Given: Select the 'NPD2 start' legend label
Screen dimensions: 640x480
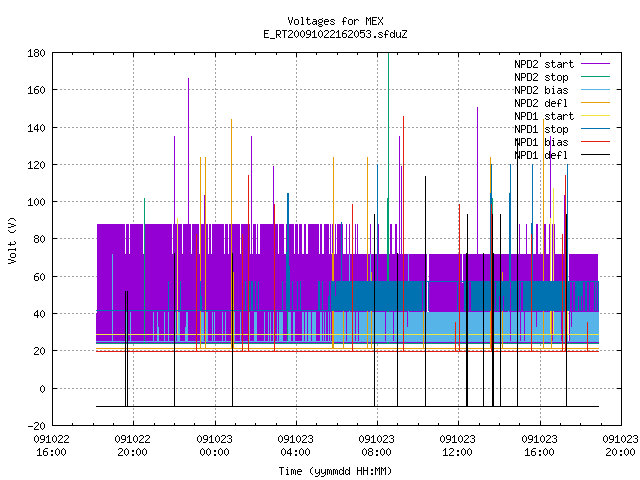Looking at the screenshot, I should click(544, 64).
